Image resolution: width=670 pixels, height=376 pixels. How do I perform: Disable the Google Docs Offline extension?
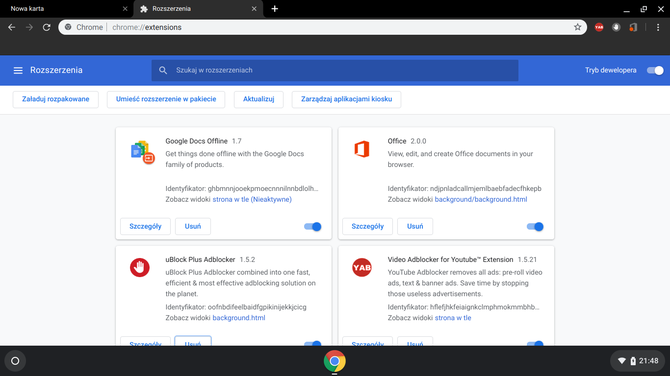coord(313,226)
